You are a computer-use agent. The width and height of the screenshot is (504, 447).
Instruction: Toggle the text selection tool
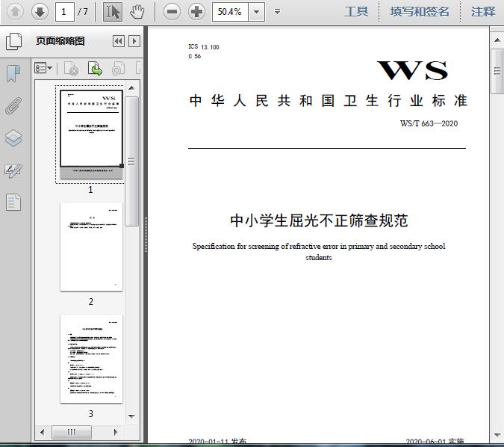(113, 12)
